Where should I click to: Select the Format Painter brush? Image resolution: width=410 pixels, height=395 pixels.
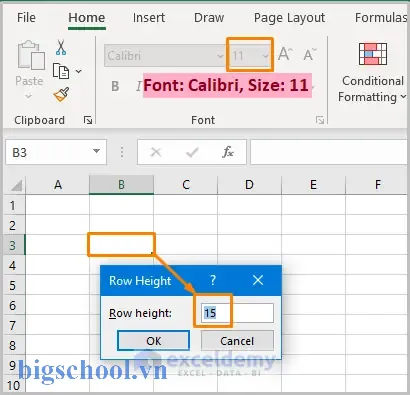tap(62, 95)
